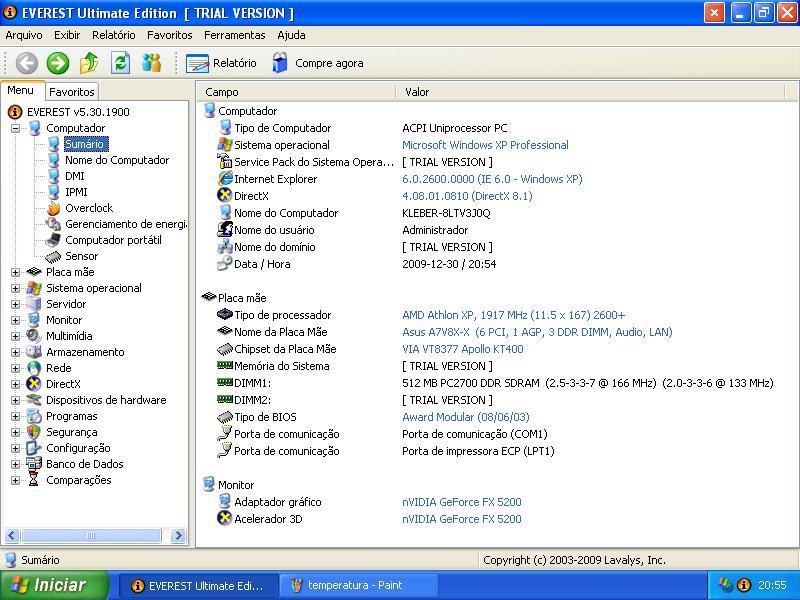Viewport: 800px width, 600px height.
Task: Click the Segurança shield icon
Action: click(x=34, y=432)
